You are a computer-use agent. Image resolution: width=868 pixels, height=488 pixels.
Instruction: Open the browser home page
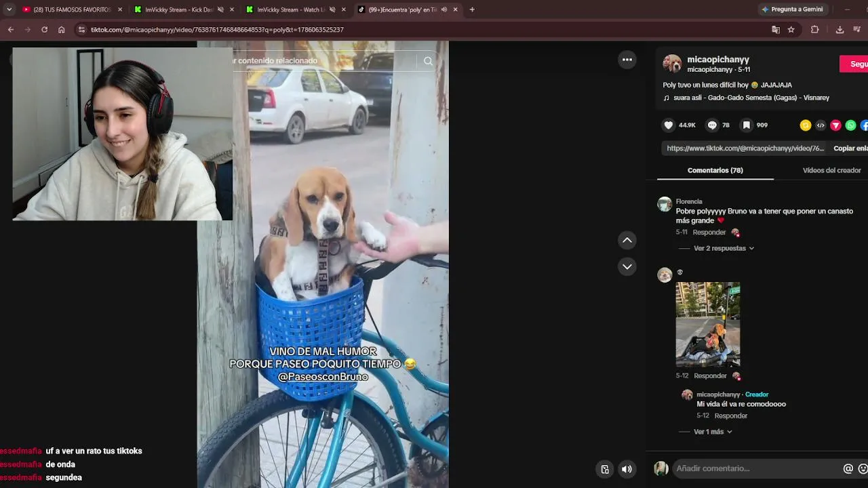point(62,30)
